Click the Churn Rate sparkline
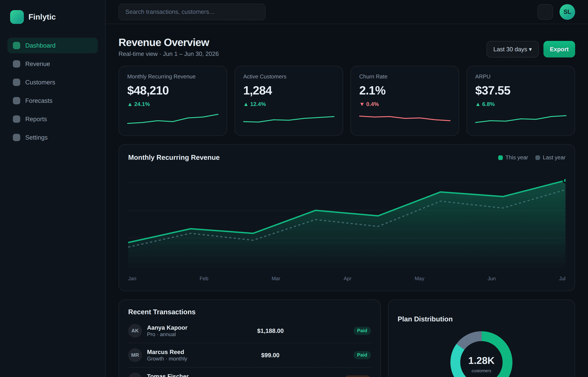The height and width of the screenshot is (377, 588). 404,118
